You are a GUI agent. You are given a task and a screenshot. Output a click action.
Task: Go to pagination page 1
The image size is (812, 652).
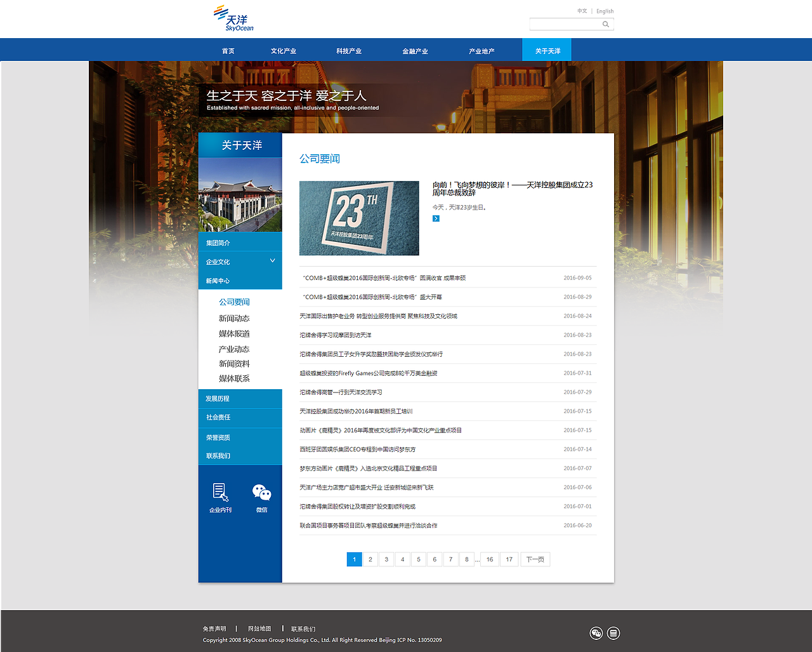[x=354, y=559]
